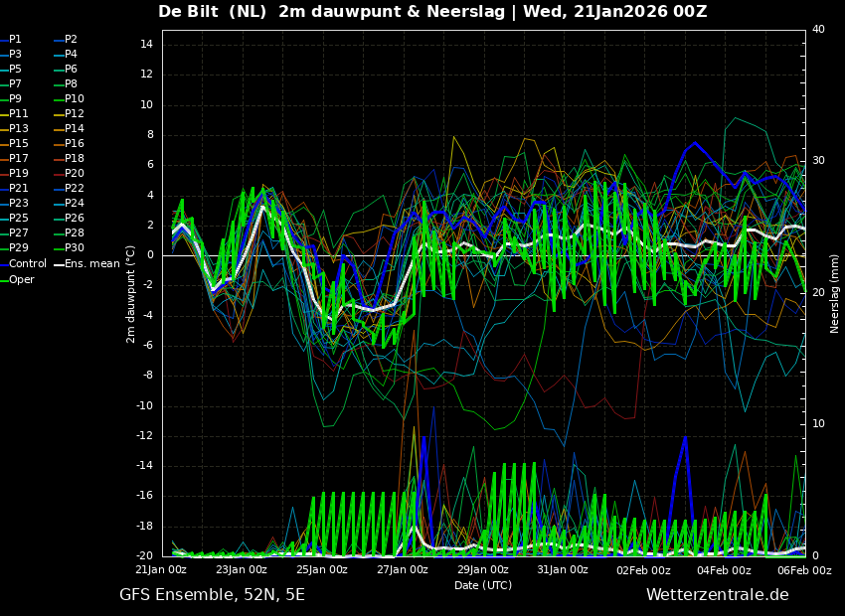Viewport: 845px width, 616px height.
Task: Click the 30 tick on precipitation axis
Action: (818, 160)
